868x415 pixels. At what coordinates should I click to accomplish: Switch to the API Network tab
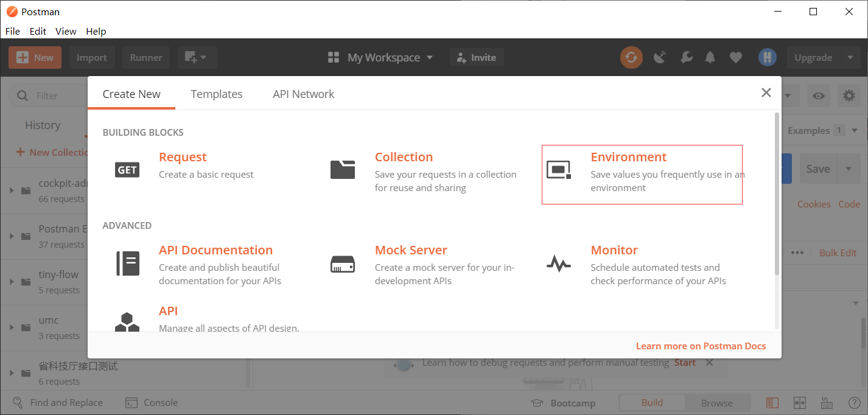(x=304, y=94)
